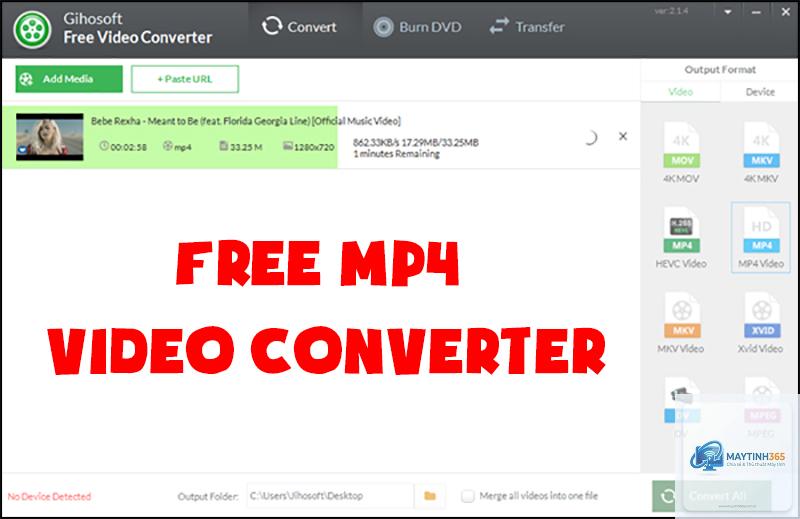Click the green download progress bar
Image resolution: width=800 pixels, height=519 pixels.
169,137
